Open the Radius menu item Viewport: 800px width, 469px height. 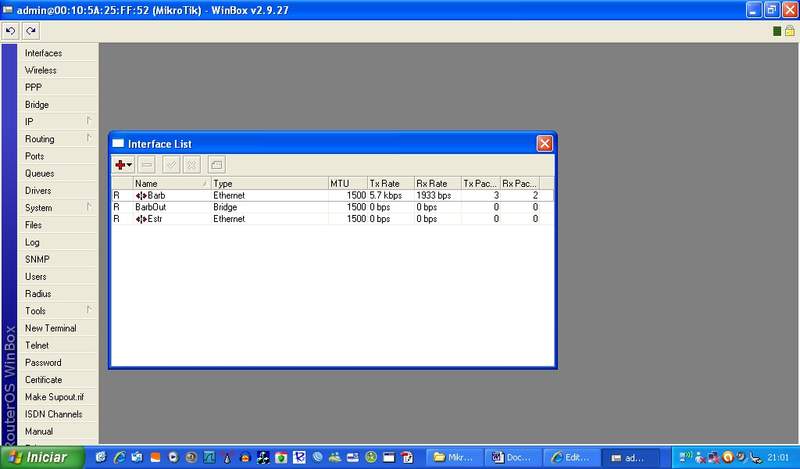pyautogui.click(x=38, y=294)
